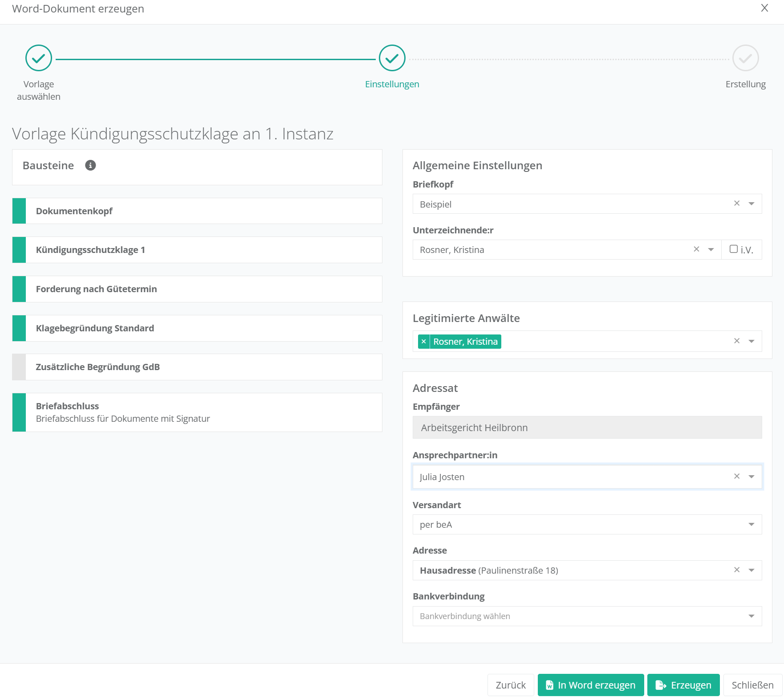
Task: Enable the i.V. checkbox
Action: 733,249
